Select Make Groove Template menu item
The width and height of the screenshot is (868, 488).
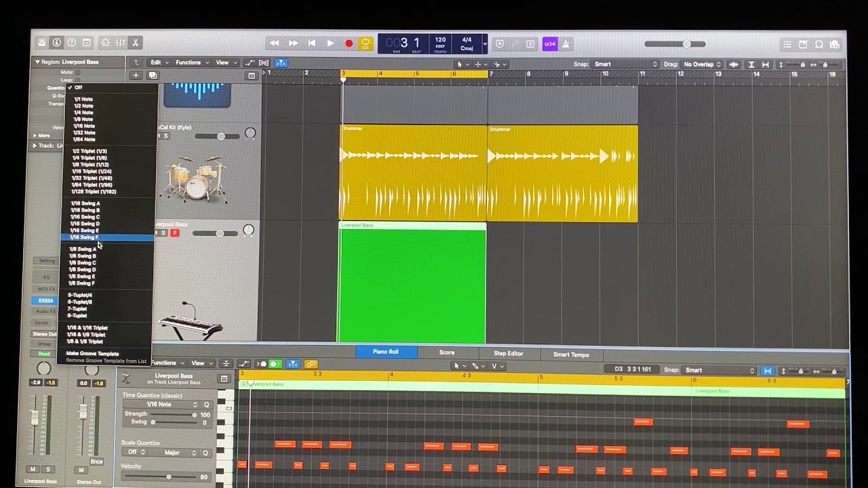point(92,354)
